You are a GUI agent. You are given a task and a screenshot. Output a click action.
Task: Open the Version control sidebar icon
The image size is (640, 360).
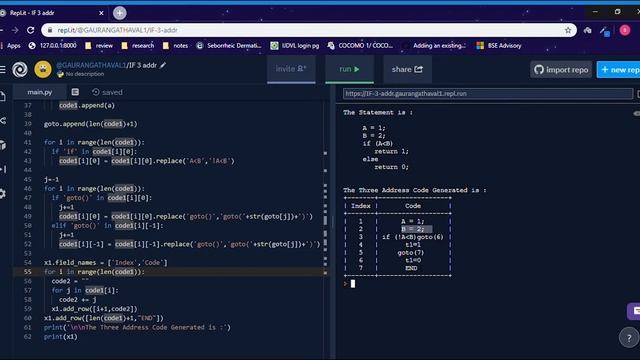click(2, 120)
